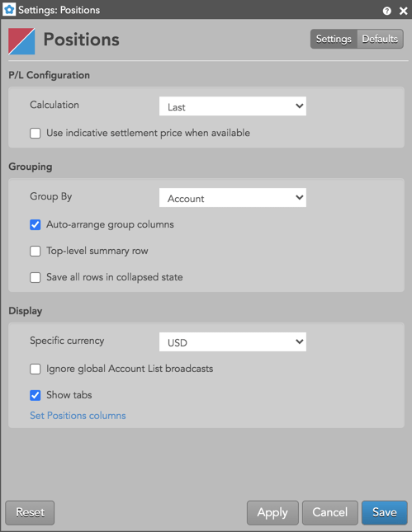This screenshot has height=532, width=412.
Task: Open the Specific currency USD dropdown
Action: (x=233, y=342)
